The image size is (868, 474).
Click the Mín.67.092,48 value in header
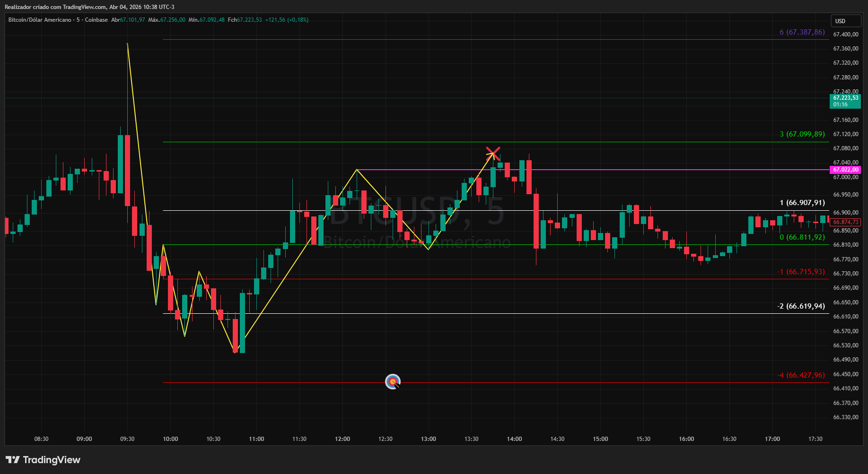[x=206, y=20]
